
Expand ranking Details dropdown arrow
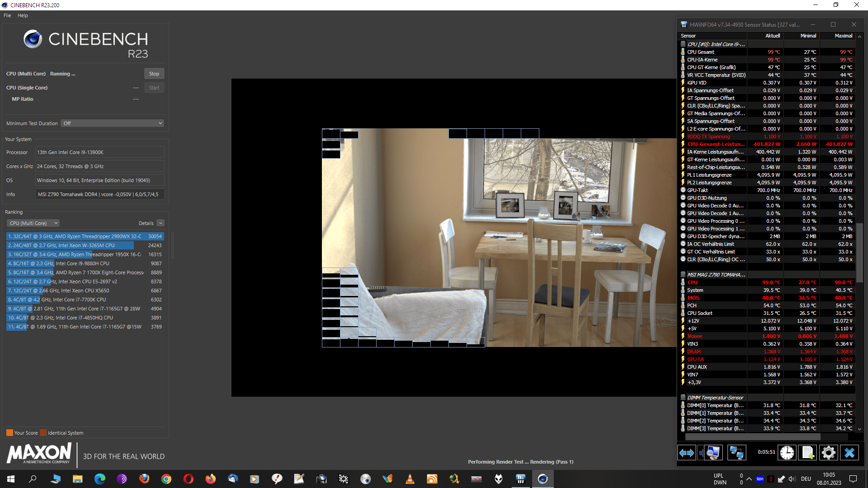click(160, 223)
